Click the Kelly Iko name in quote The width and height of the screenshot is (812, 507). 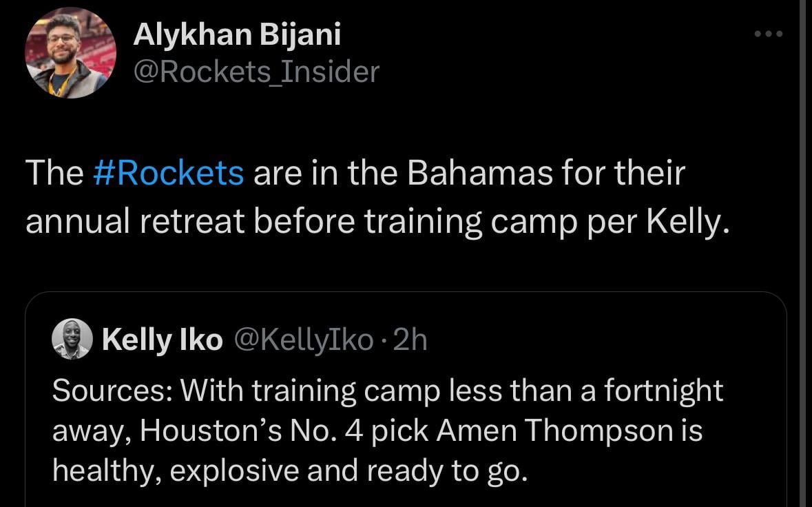click(x=162, y=340)
